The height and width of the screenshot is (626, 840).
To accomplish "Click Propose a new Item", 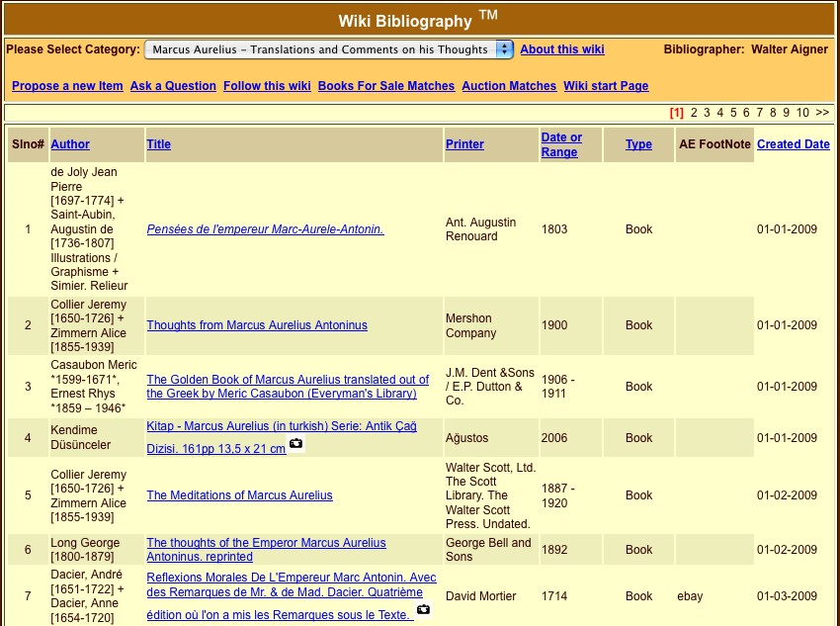I will pyautogui.click(x=67, y=86).
